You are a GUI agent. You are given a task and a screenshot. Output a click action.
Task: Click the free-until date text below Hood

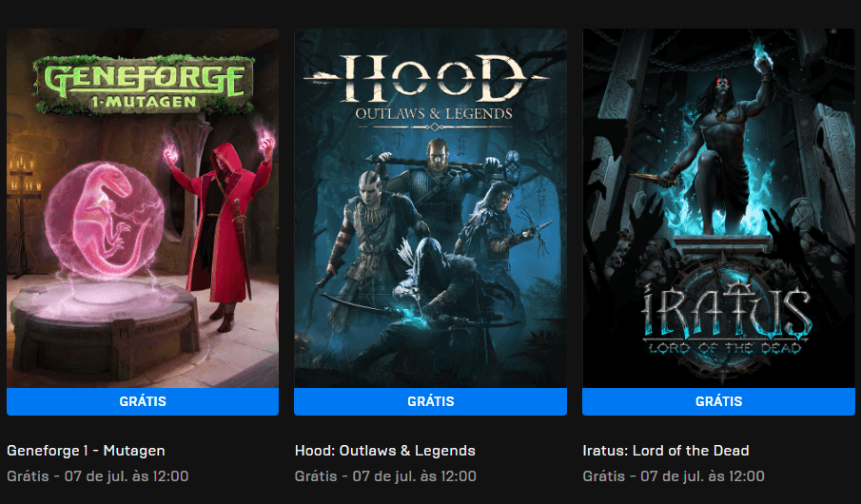385,476
